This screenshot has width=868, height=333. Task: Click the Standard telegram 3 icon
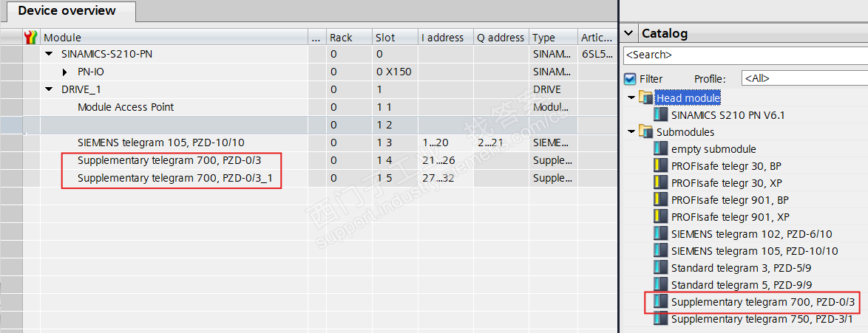click(x=660, y=268)
